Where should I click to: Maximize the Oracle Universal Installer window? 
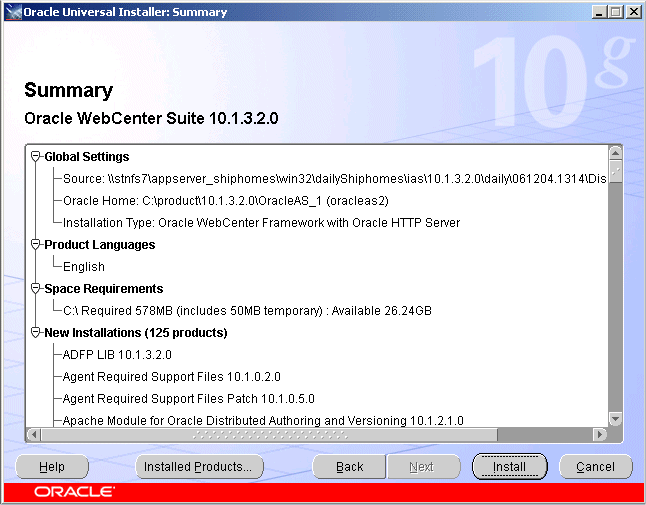(616, 12)
